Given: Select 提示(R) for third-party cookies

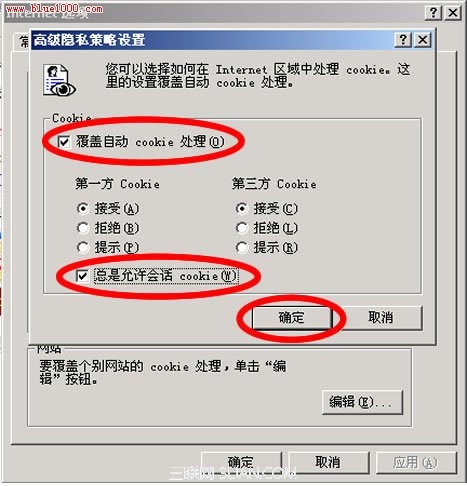Looking at the screenshot, I should click(x=242, y=247).
